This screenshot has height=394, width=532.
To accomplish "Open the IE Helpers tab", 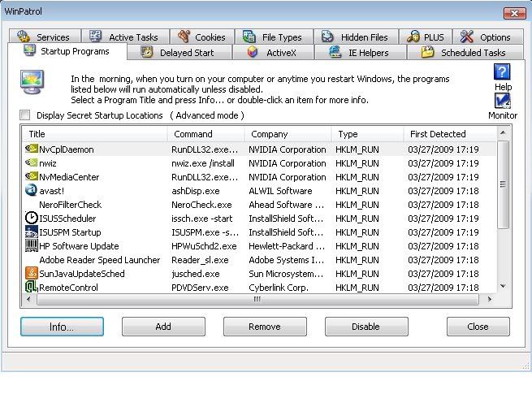I will (x=361, y=53).
